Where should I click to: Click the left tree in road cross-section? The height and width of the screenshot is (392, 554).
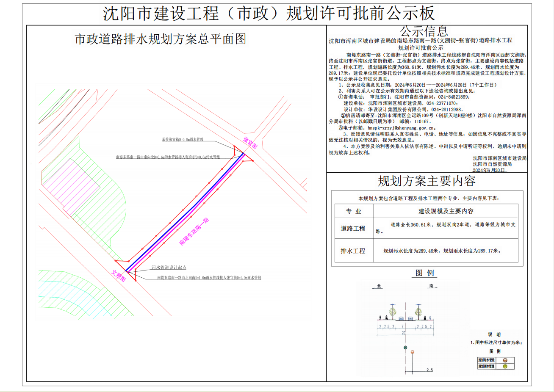(x=393, y=312)
